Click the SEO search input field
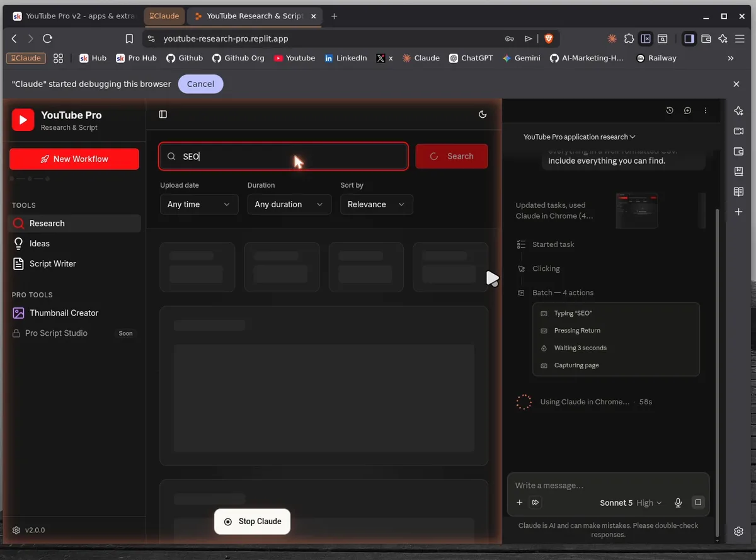Image resolution: width=756 pixels, height=560 pixels. point(283,156)
